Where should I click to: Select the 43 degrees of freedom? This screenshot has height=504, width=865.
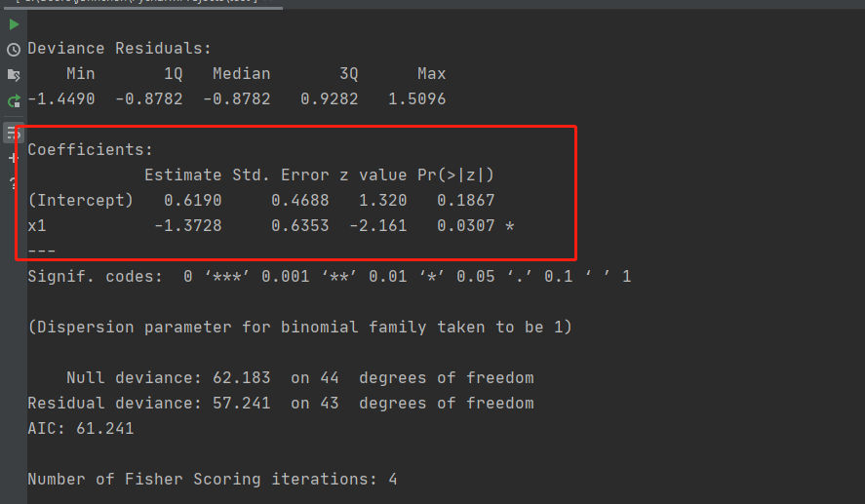[330, 403]
